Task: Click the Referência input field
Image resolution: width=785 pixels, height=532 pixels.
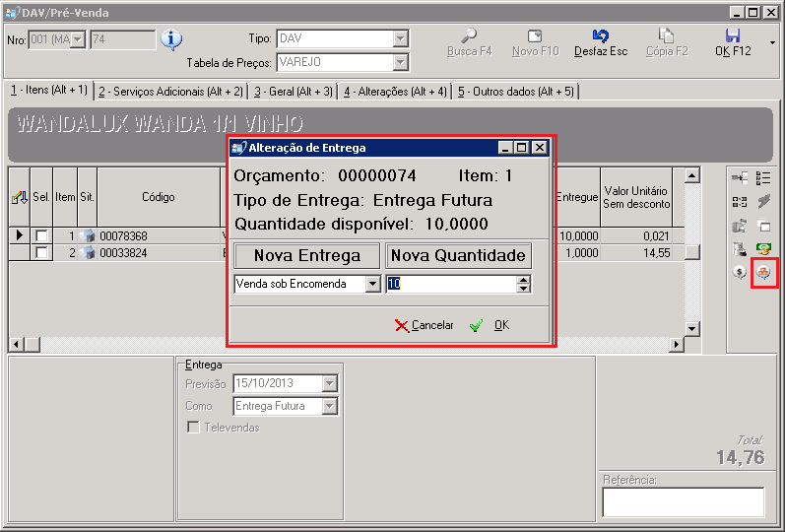Action: point(684,501)
